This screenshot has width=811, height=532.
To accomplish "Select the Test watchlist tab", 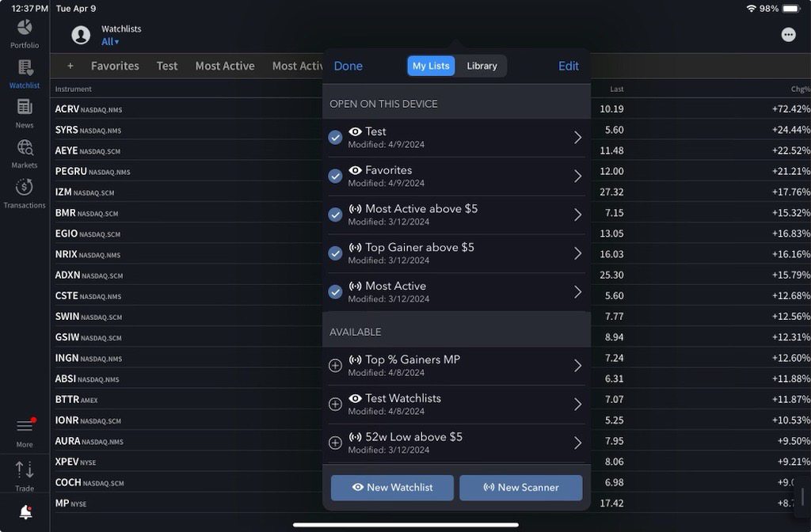I will pyautogui.click(x=167, y=66).
